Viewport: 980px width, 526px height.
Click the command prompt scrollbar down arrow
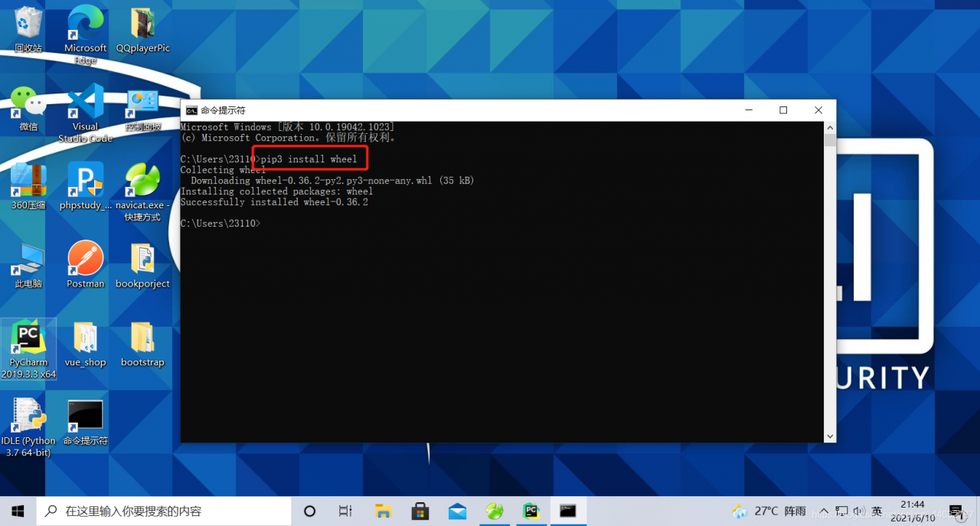point(829,436)
